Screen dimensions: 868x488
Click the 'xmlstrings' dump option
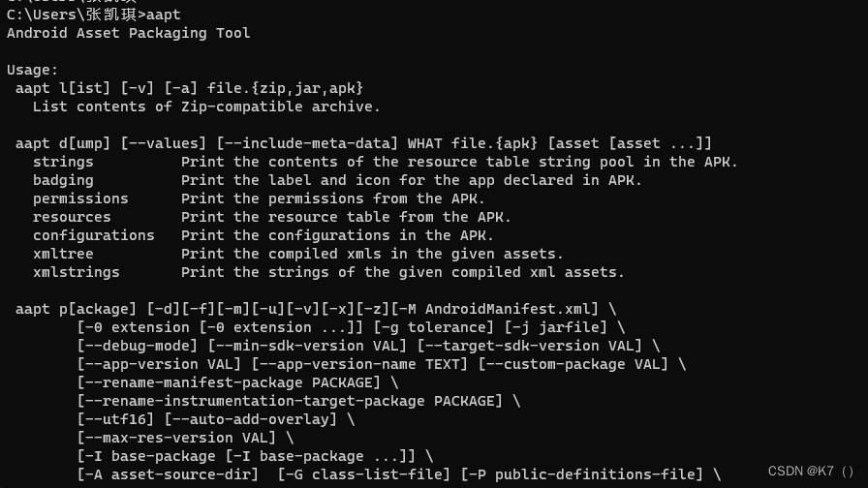click(76, 272)
